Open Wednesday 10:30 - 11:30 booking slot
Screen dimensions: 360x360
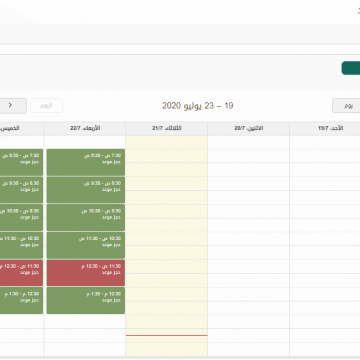point(86,245)
